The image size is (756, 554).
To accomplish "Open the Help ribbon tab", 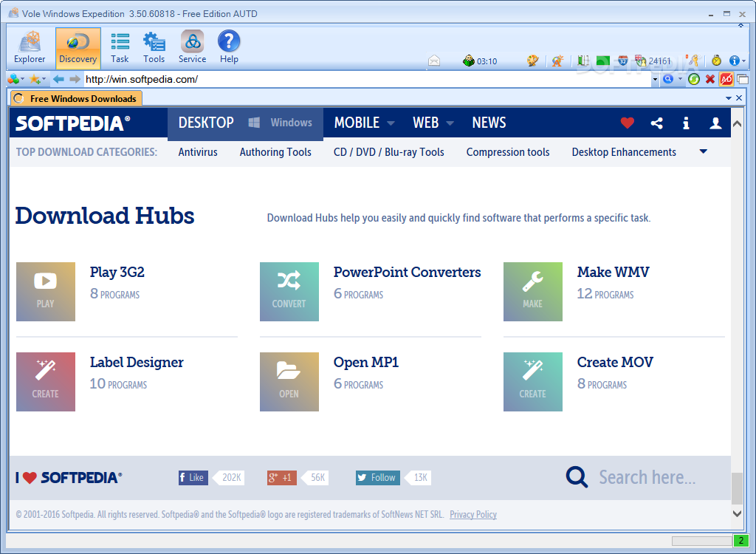I will point(229,48).
